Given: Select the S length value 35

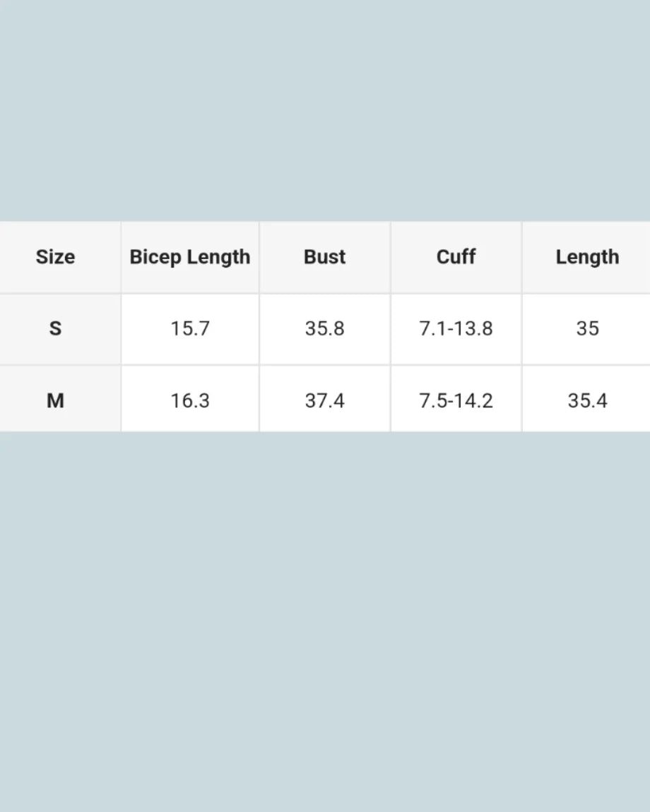Looking at the screenshot, I should (x=587, y=328).
